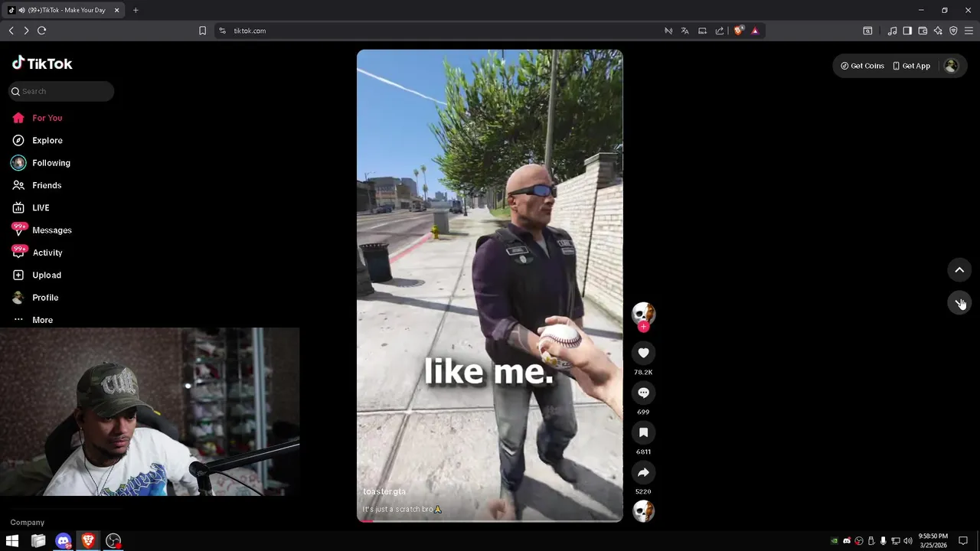Open the browser's music note media control
This screenshot has width=980, height=551.
coord(892,31)
